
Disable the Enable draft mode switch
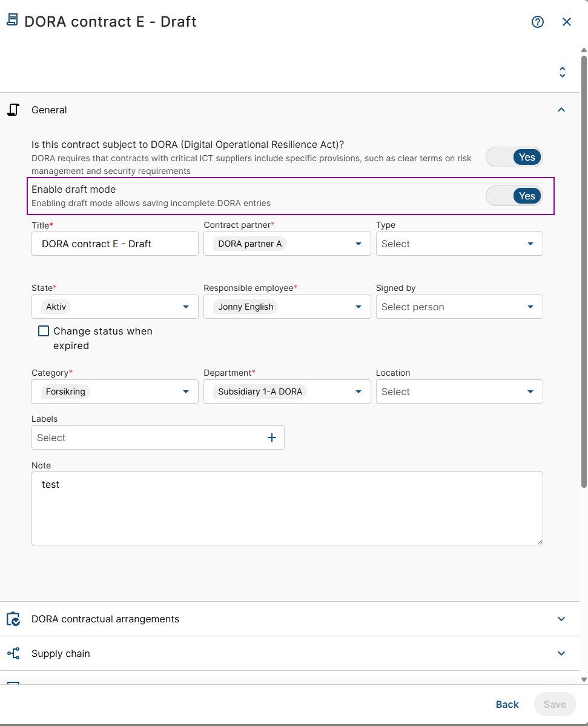514,196
